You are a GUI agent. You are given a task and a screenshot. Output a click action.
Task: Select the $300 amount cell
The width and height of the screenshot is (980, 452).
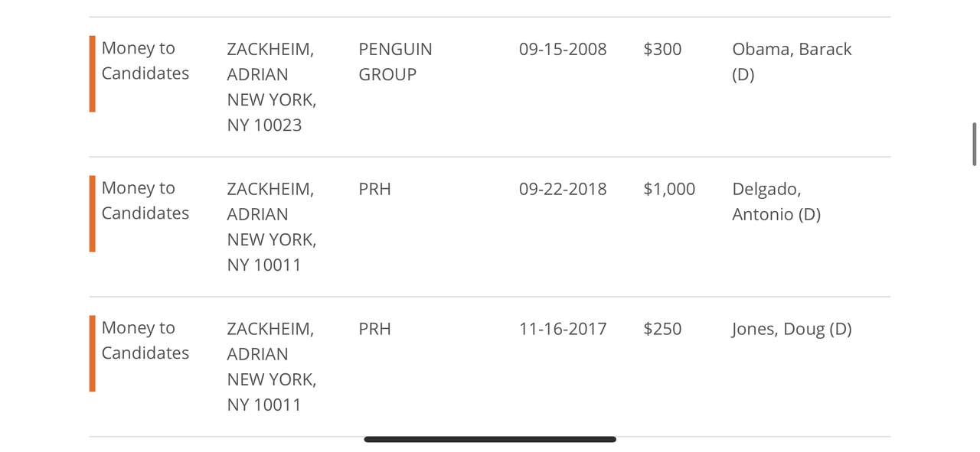pos(662,49)
